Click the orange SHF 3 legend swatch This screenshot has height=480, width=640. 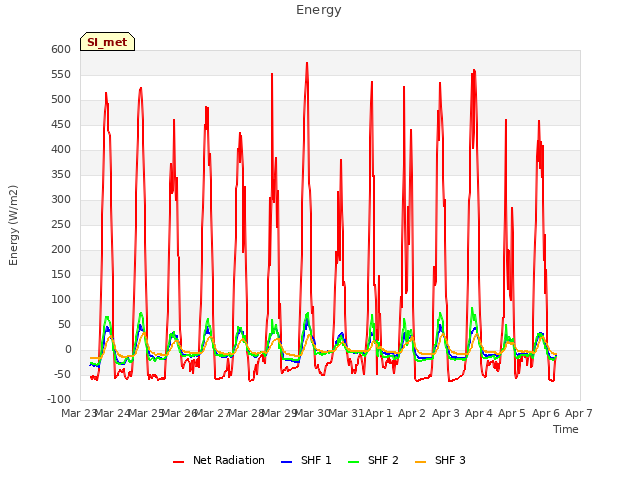[x=420, y=462]
